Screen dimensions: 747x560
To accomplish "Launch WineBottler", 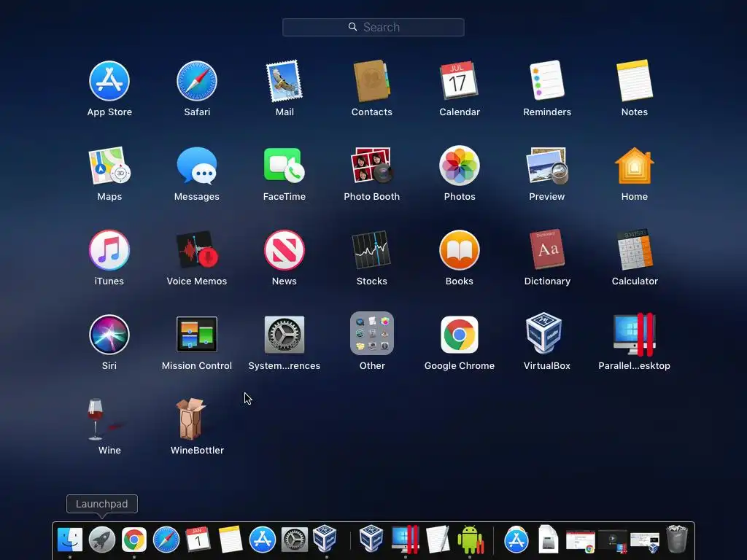I will 190,419.
